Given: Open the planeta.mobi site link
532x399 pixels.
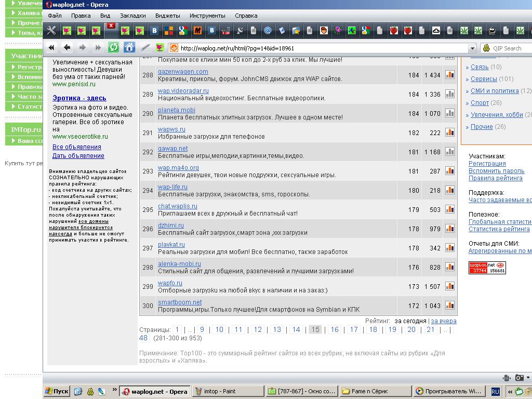Looking at the screenshot, I should 176,110.
